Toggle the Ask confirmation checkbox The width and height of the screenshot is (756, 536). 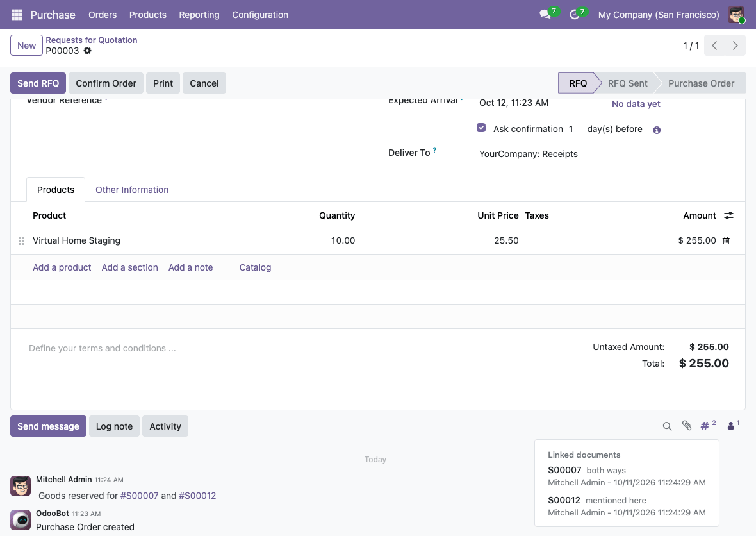[481, 128]
